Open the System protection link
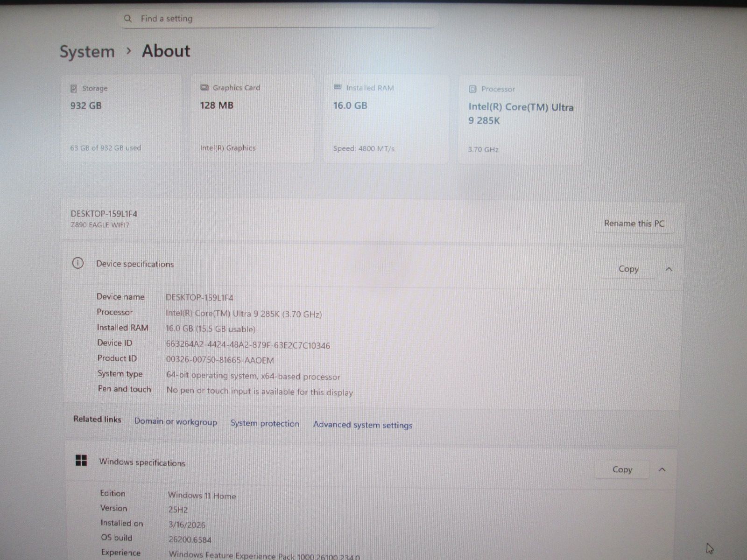 pyautogui.click(x=265, y=423)
